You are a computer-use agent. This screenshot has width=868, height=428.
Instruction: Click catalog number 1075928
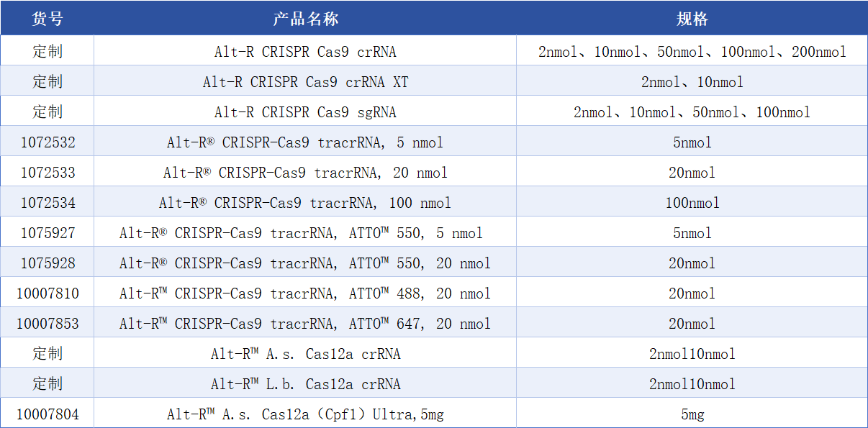click(x=48, y=263)
